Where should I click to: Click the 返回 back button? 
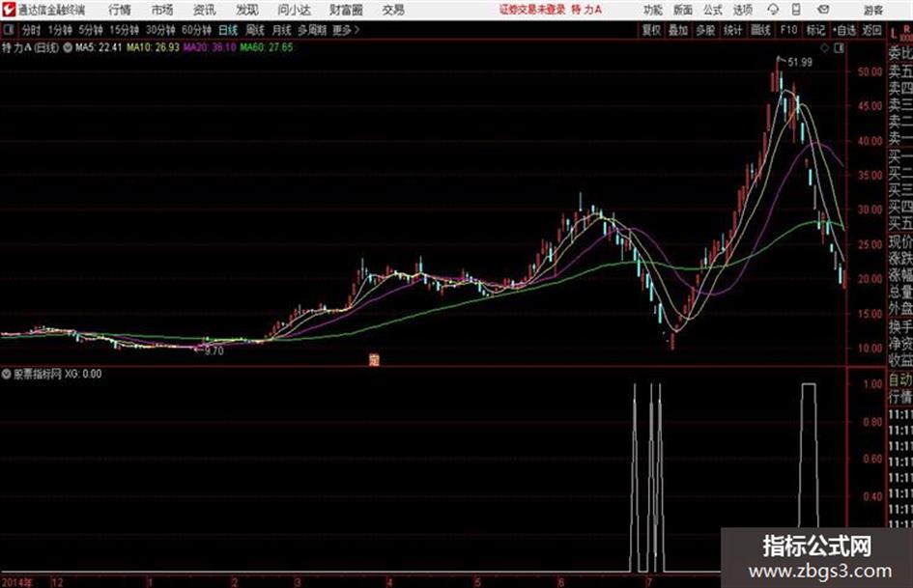[x=871, y=30]
